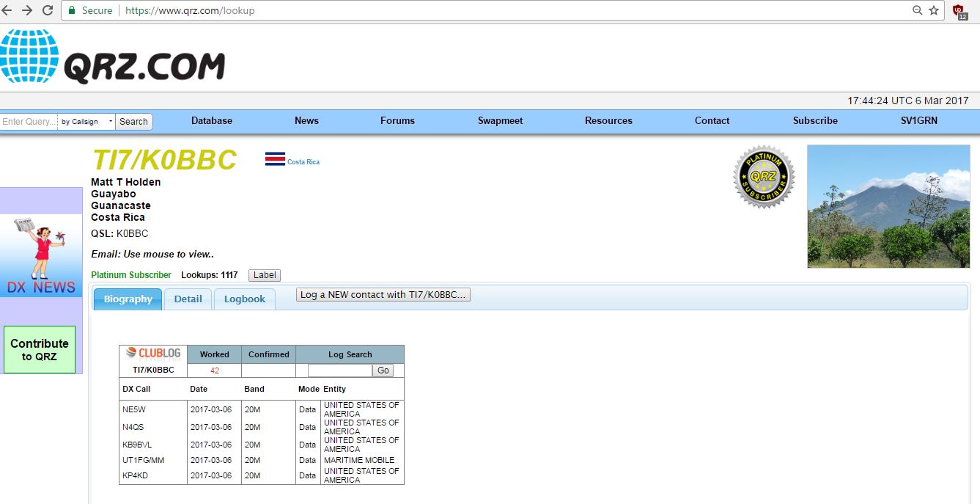Open the volcano profile photo
Screen dimensions: 980x504
click(888, 206)
